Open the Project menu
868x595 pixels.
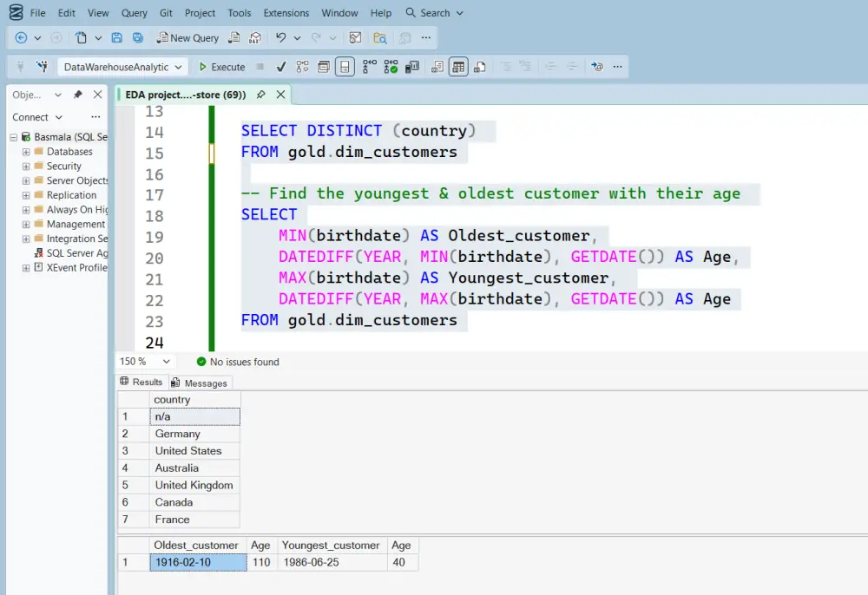pyautogui.click(x=200, y=13)
